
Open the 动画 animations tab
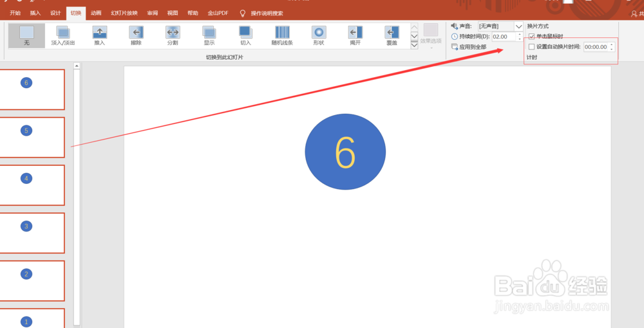tap(96, 13)
